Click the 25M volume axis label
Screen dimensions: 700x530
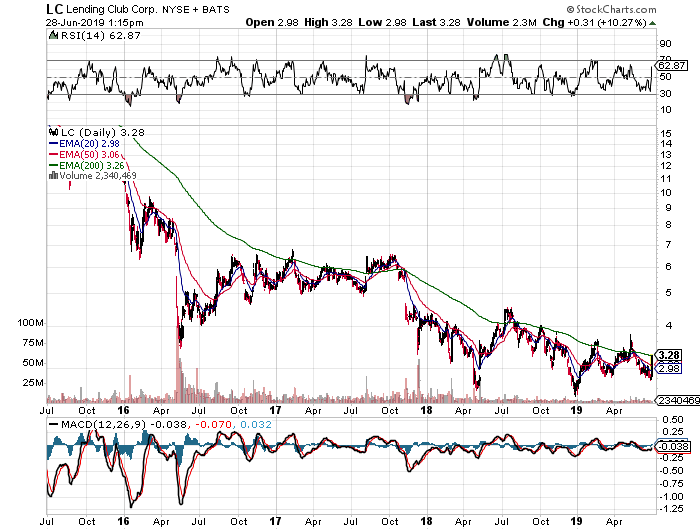pyautogui.click(x=33, y=383)
